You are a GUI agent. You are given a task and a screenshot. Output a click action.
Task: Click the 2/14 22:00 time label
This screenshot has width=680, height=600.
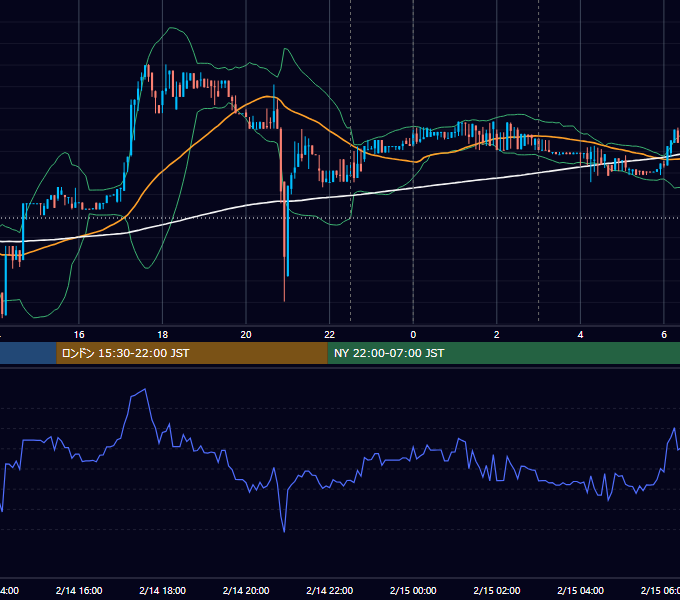[330, 590]
